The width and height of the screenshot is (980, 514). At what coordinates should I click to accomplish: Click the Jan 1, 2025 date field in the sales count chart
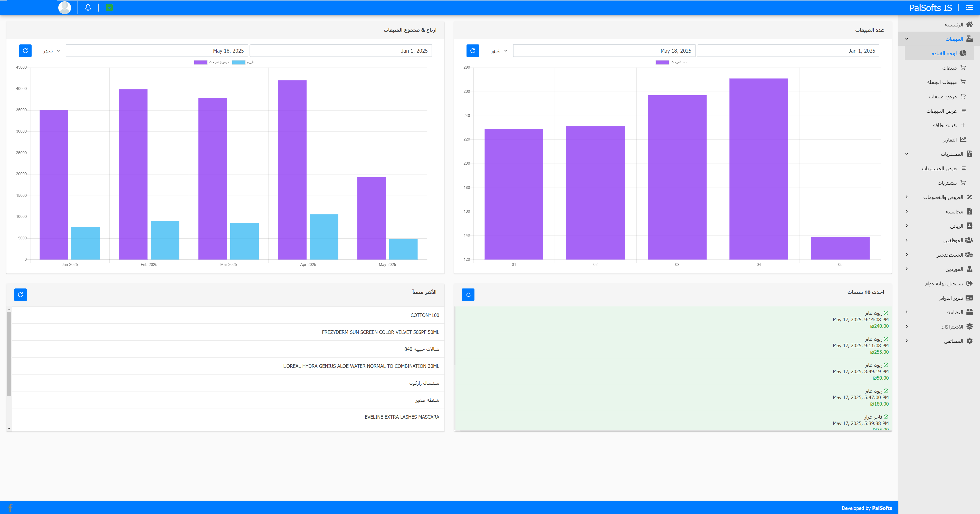pyautogui.click(x=787, y=51)
